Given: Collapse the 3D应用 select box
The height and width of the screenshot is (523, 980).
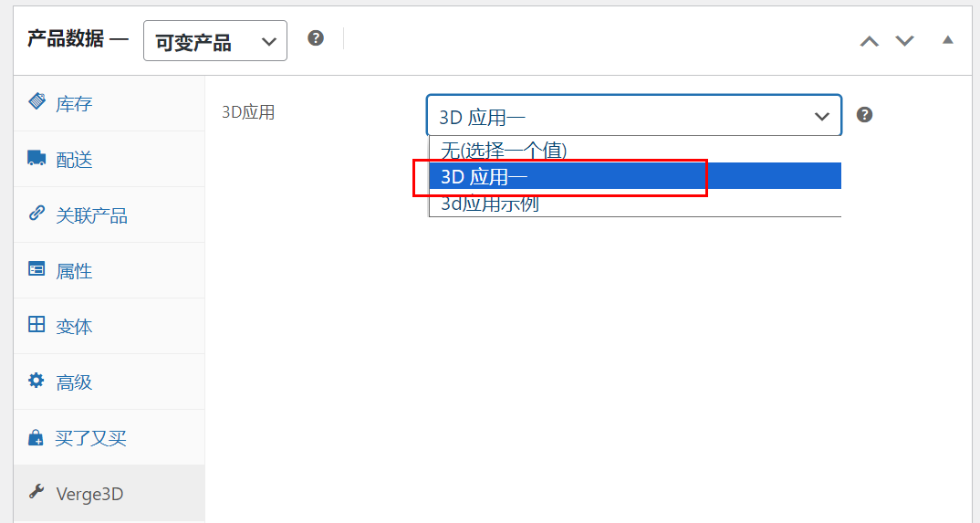Looking at the screenshot, I should pyautogui.click(x=634, y=116).
